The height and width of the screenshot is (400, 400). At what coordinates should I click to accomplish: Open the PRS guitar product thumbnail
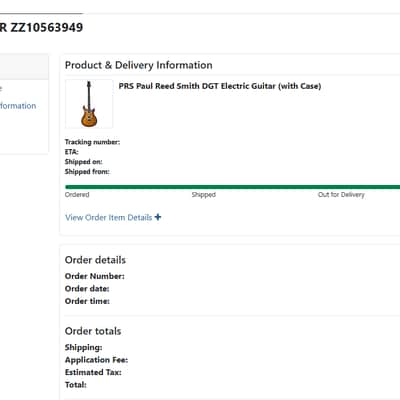[89, 104]
